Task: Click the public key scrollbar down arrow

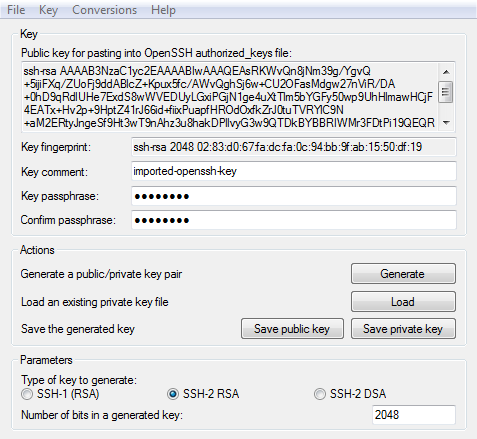Action: [446, 122]
